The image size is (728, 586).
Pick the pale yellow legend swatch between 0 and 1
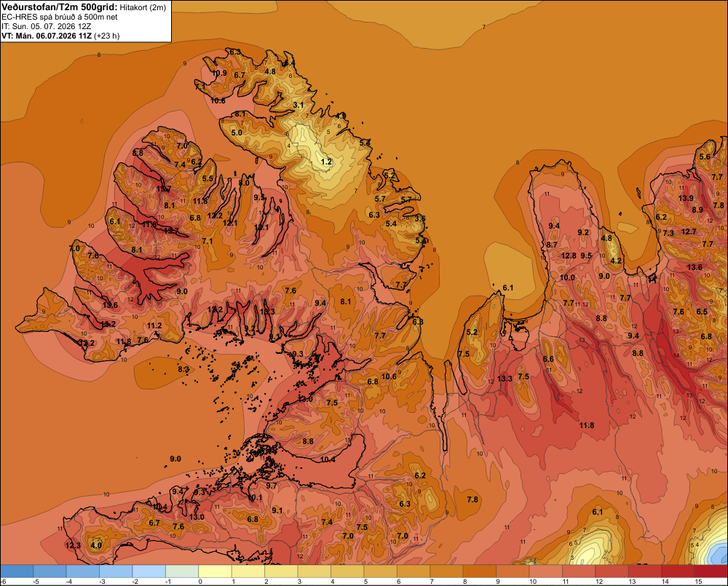(215, 571)
